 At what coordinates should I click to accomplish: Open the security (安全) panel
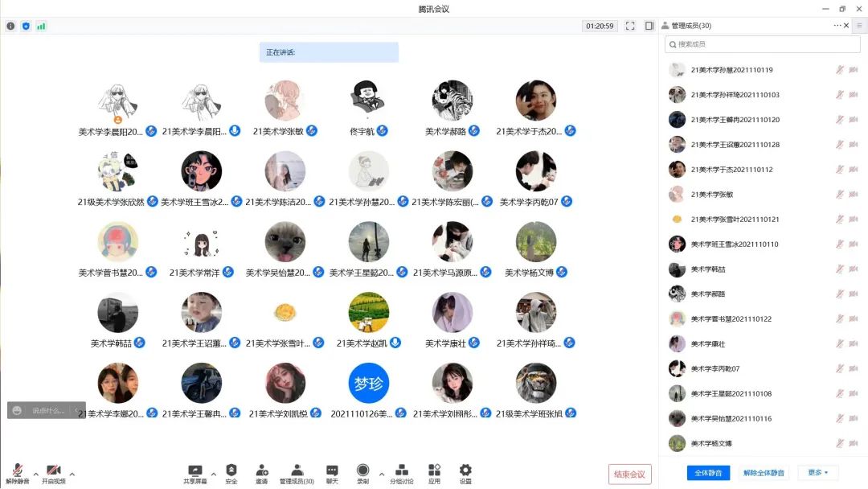point(230,472)
